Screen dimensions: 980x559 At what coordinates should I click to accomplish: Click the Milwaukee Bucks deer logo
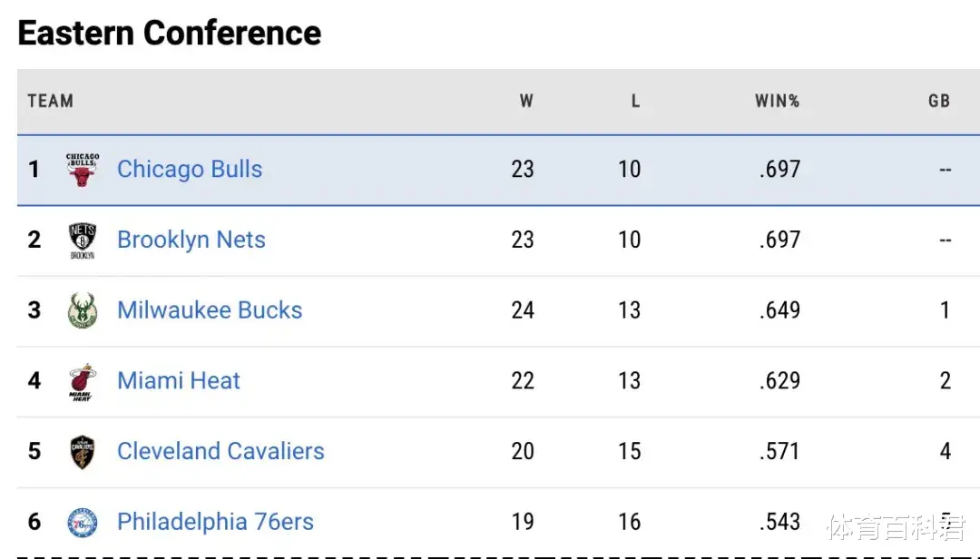click(x=83, y=310)
